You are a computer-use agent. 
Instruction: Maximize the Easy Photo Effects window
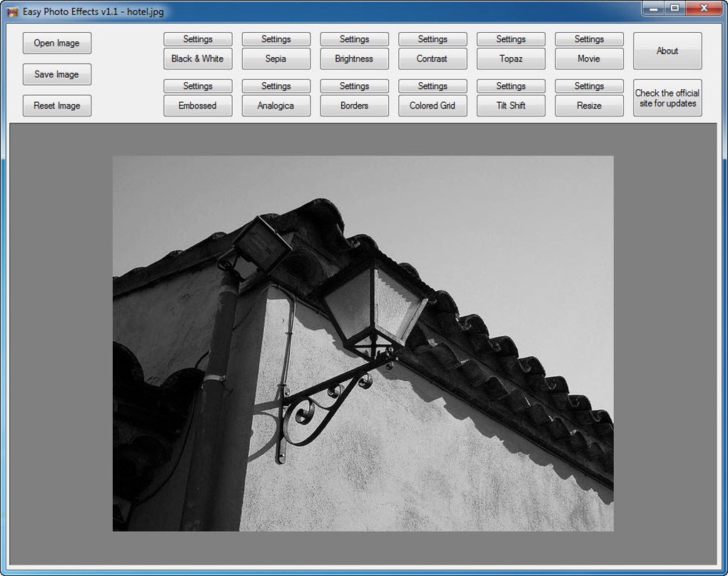[x=674, y=9]
